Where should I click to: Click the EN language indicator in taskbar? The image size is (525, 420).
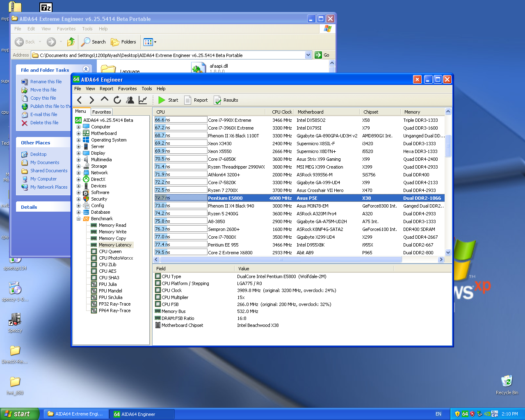(438, 414)
